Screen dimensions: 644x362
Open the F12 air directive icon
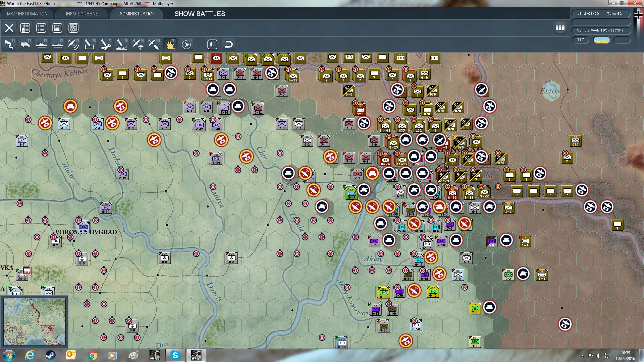(x=186, y=44)
